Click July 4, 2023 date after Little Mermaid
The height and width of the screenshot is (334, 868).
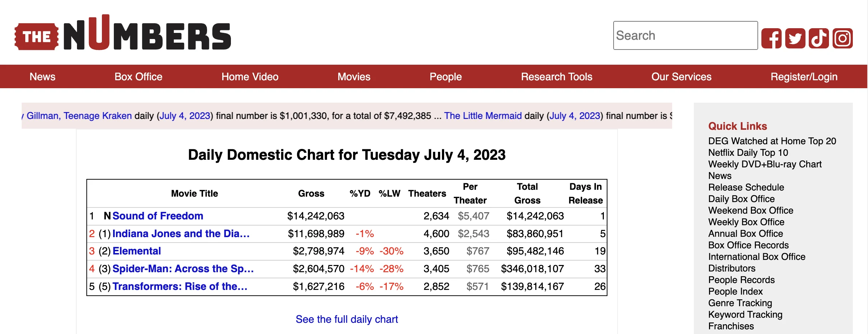[575, 116]
